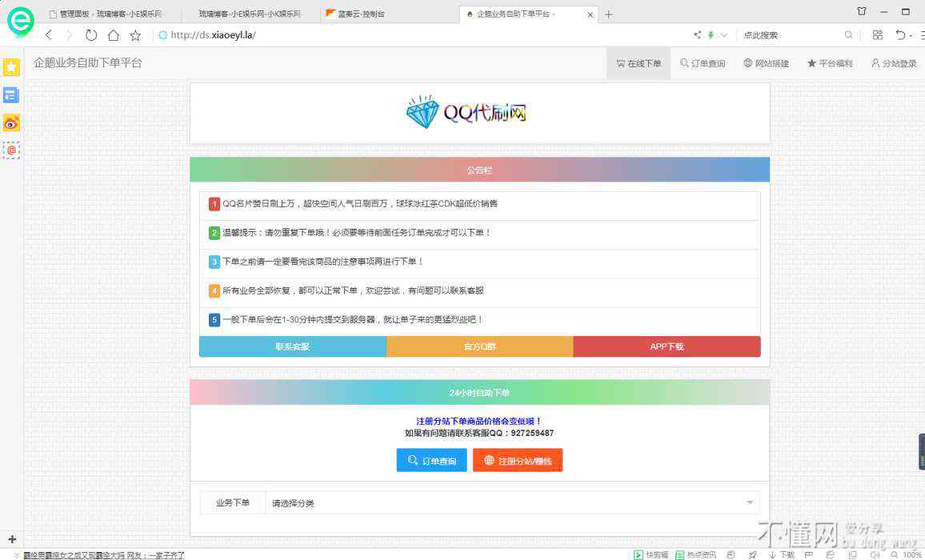This screenshot has width=925, height=560.
Task: Open 在线下单 in the site navigation
Action: click(639, 63)
